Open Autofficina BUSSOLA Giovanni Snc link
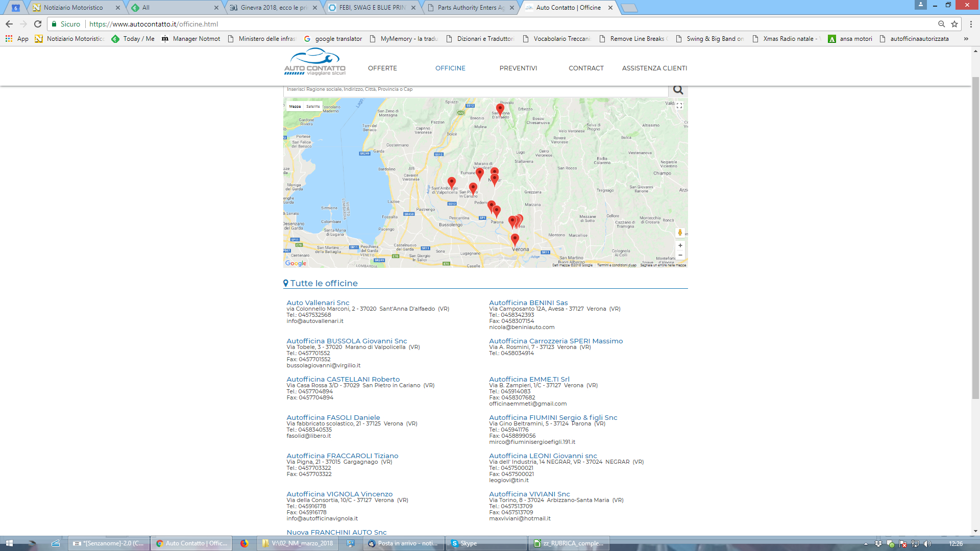 click(x=347, y=341)
